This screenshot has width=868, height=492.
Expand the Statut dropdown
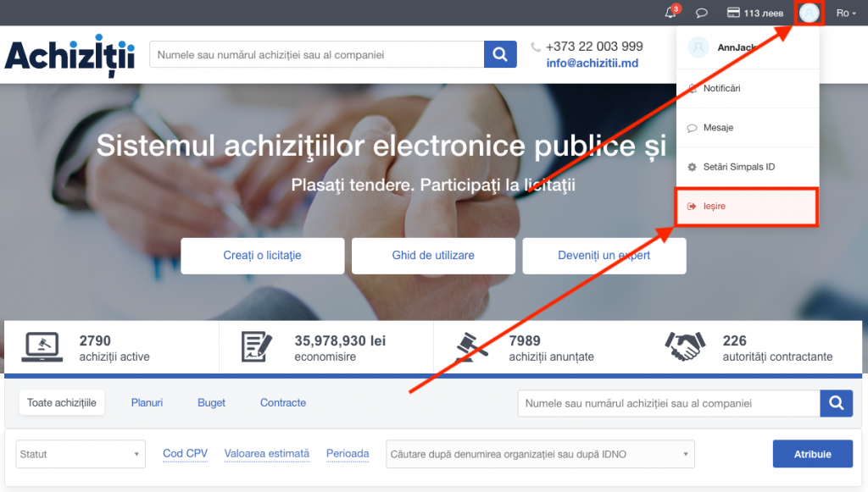tap(81, 454)
